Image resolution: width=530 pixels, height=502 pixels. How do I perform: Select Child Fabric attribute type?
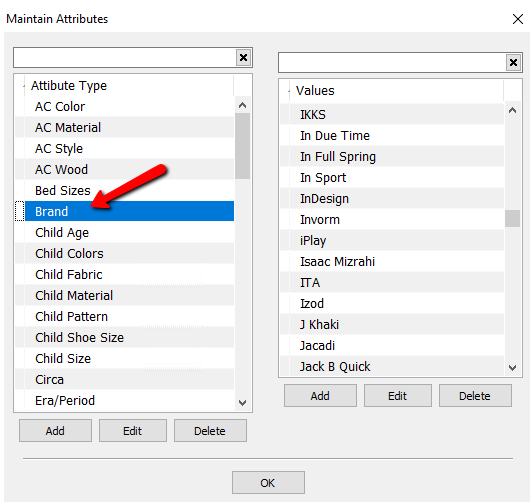pos(124,274)
